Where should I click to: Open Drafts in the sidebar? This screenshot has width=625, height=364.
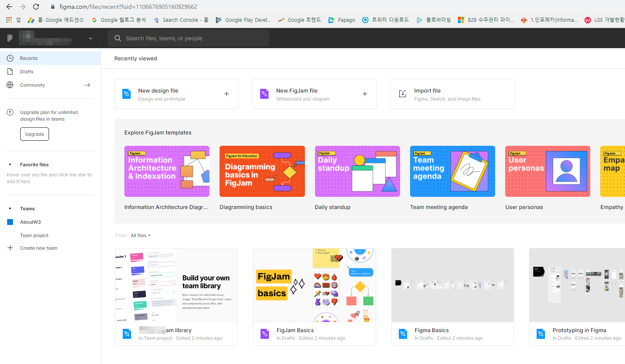point(50,72)
